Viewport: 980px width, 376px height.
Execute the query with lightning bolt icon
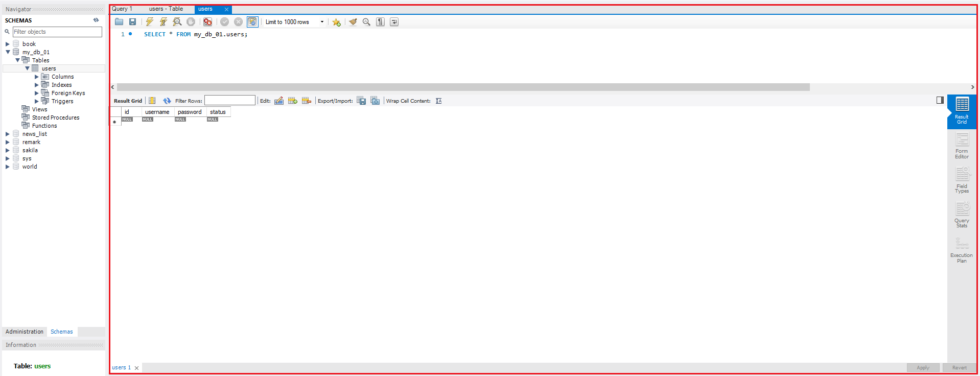pos(149,21)
